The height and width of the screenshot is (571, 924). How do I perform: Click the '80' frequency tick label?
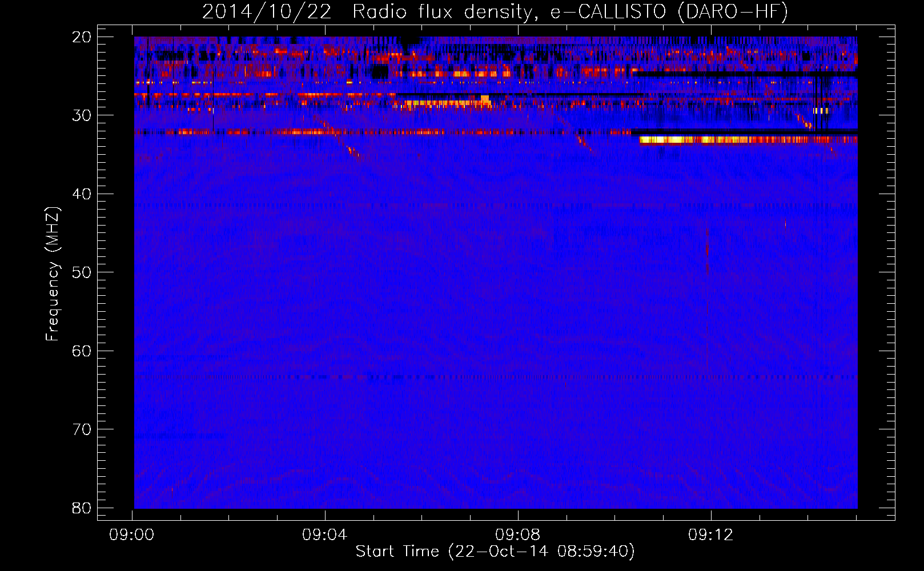(82, 508)
